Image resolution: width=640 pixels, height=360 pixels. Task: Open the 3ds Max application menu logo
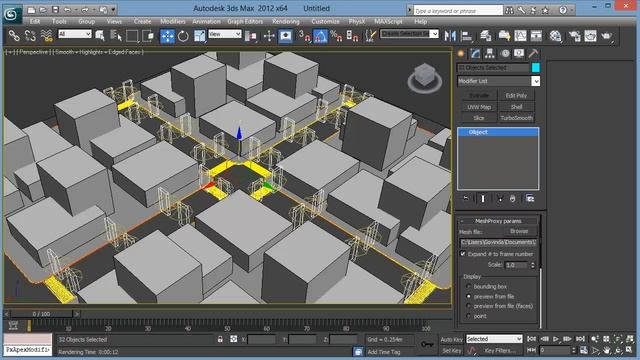point(11,13)
